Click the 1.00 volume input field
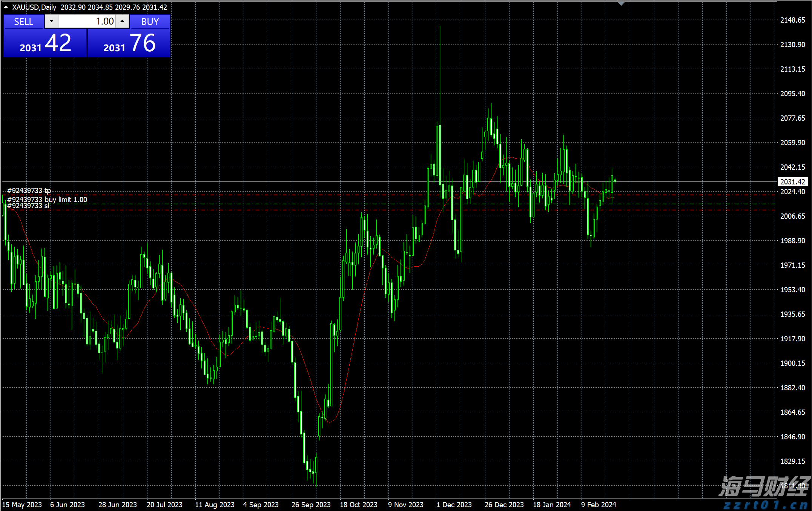The image size is (812, 511). (x=87, y=21)
